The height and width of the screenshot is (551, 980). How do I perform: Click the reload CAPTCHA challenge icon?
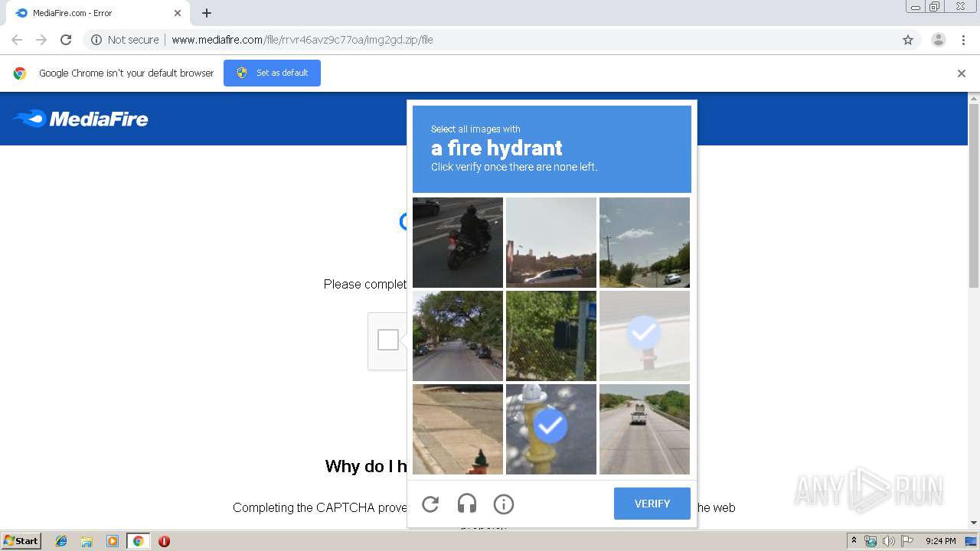pyautogui.click(x=430, y=504)
